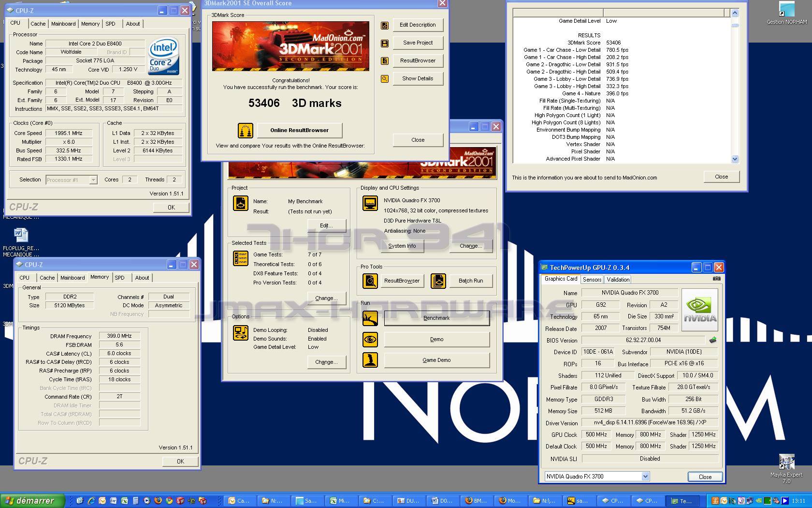This screenshot has width=812, height=508.
Task: Launch Excel from the quick launch bar
Action: point(125,501)
